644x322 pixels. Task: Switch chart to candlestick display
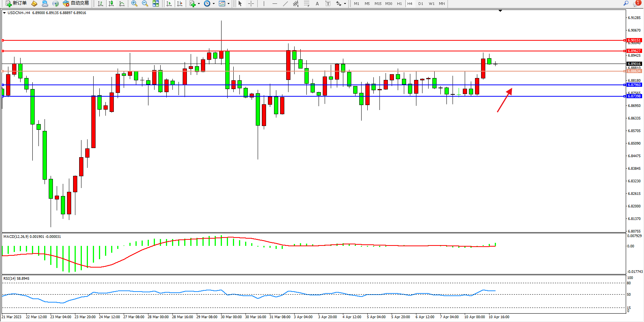click(x=111, y=3)
